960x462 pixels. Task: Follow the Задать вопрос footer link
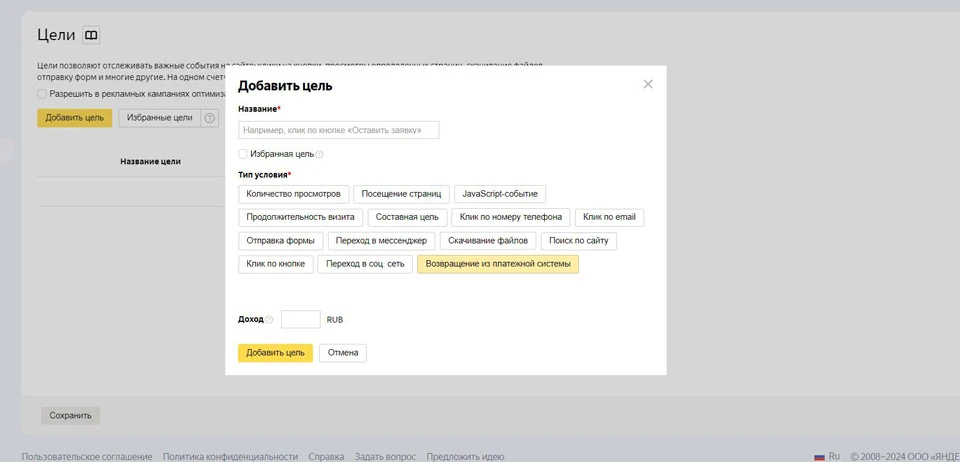(385, 457)
